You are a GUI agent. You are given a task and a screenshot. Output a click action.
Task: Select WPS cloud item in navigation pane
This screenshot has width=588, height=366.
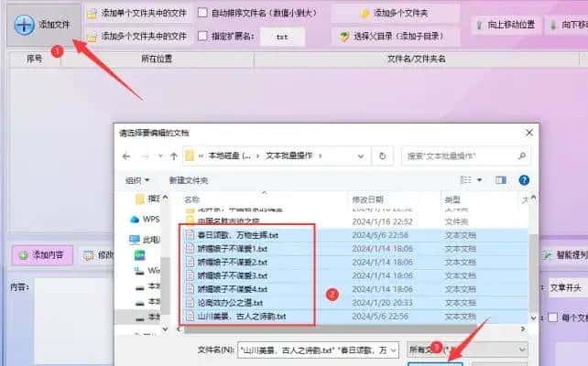pos(145,220)
